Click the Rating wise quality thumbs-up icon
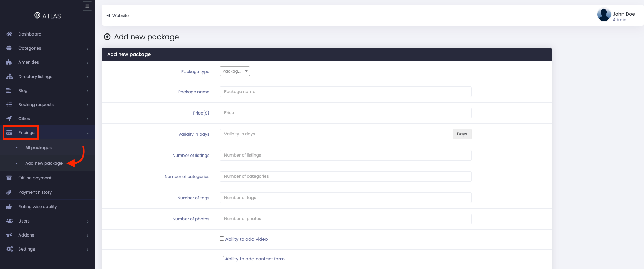This screenshot has height=269, width=644. click(x=9, y=207)
